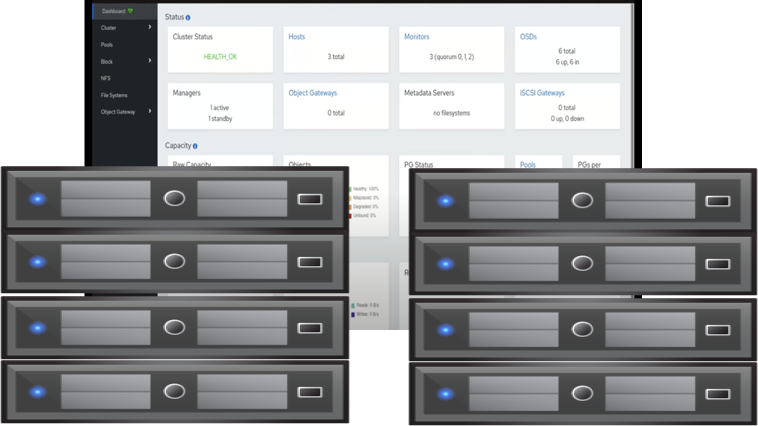Image resolution: width=758 pixels, height=426 pixels.
Task: Expand the Object Gateway sidebar submenu
Action: pos(150,112)
